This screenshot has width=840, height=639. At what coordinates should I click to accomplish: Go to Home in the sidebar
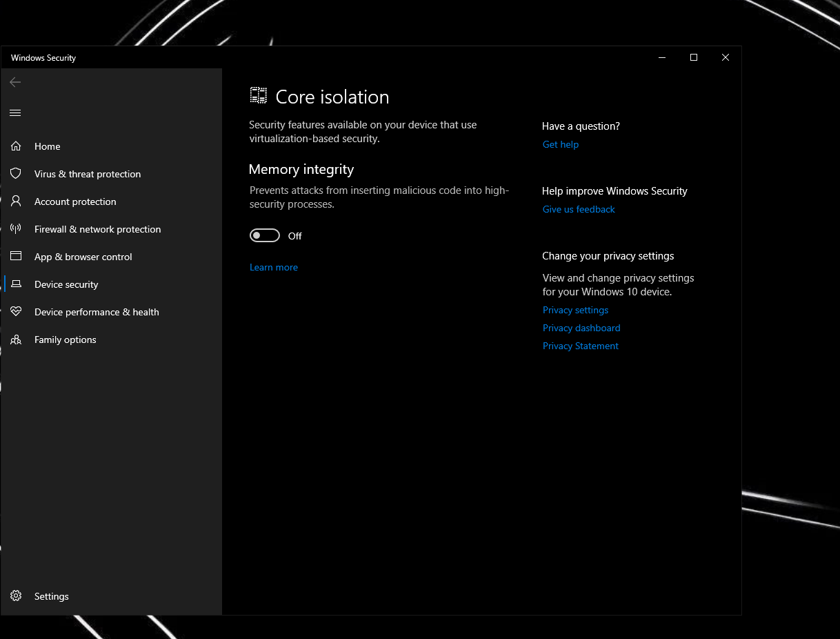click(x=112, y=146)
